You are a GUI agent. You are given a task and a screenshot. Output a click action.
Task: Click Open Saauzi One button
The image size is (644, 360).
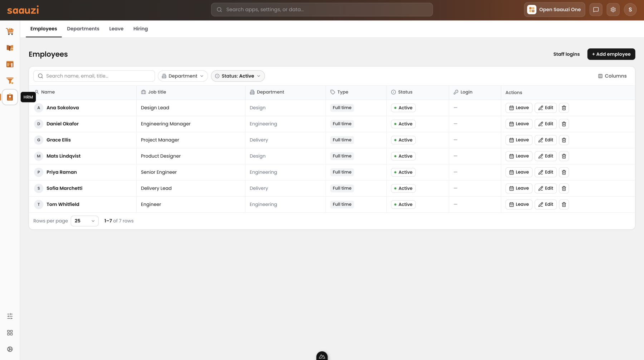555,10
